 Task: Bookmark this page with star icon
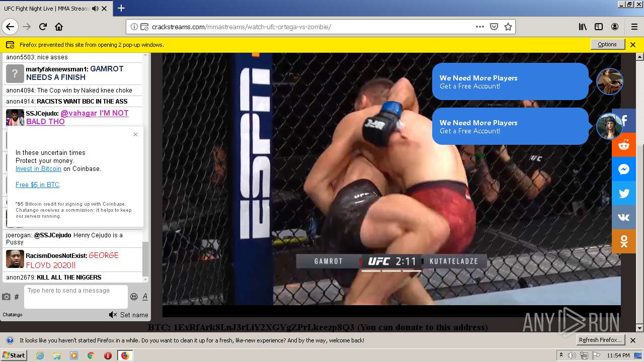pyautogui.click(x=508, y=27)
